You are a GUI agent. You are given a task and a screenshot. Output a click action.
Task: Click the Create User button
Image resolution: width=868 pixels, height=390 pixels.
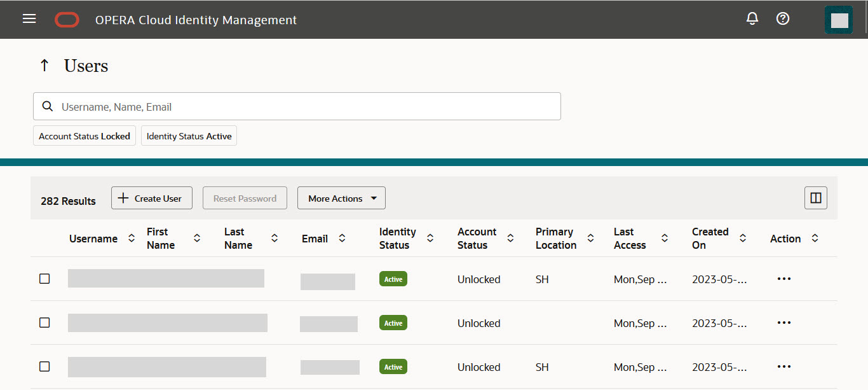151,197
